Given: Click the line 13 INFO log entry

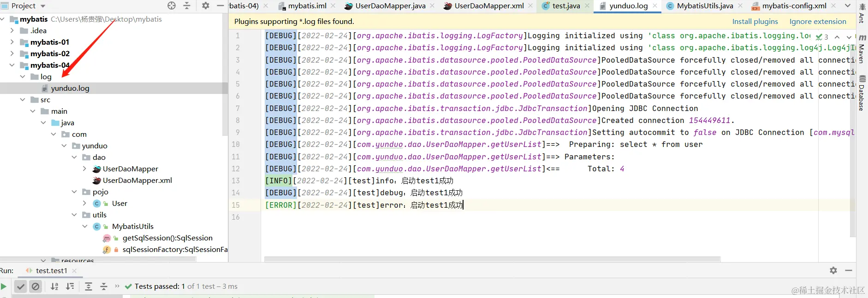Looking at the screenshot, I should [x=359, y=181].
